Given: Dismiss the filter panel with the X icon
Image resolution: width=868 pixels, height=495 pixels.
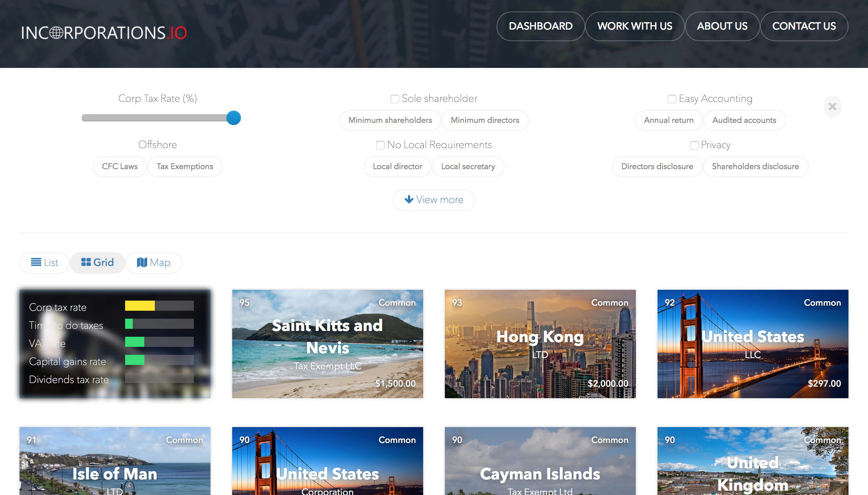Looking at the screenshot, I should click(x=833, y=107).
